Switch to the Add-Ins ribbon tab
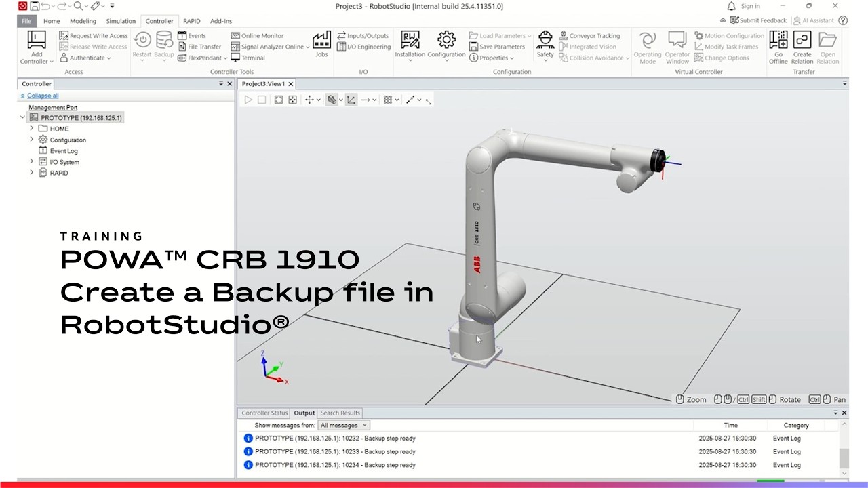The width and height of the screenshot is (868, 488). point(221,21)
